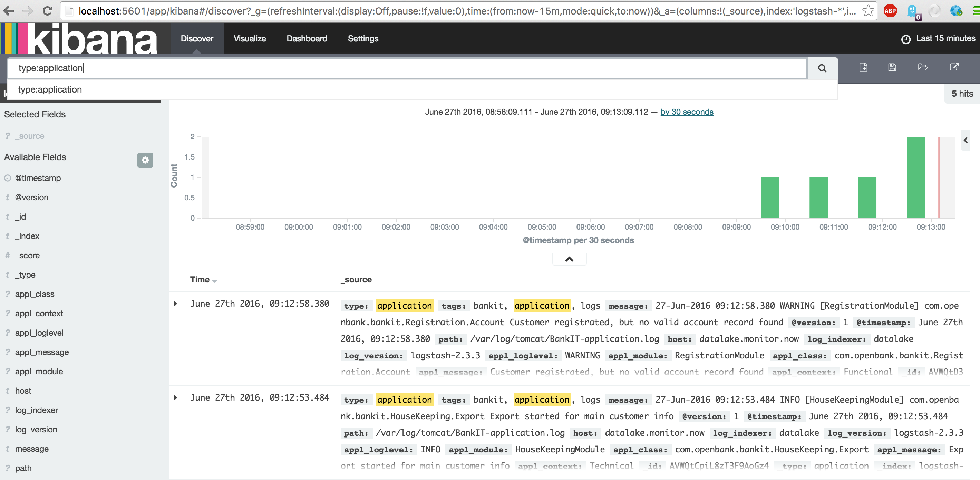The width and height of the screenshot is (980, 480).
Task: Click the Share search icon
Action: [954, 67]
